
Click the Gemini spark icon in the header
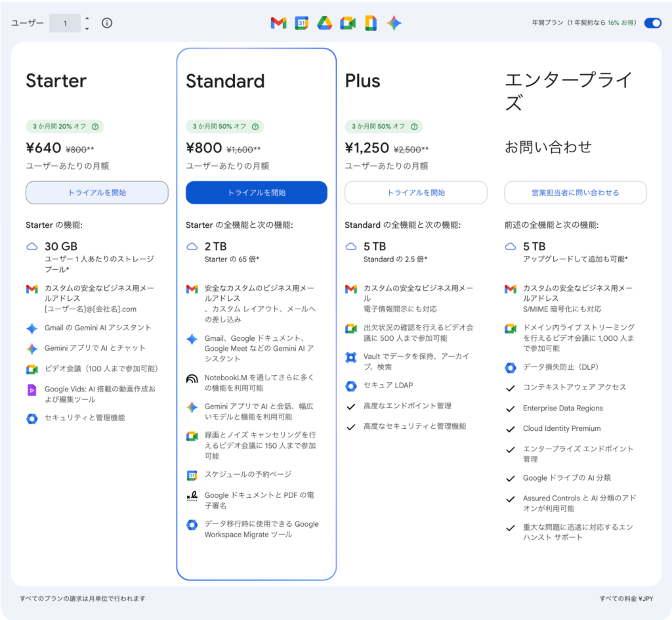pos(394,23)
